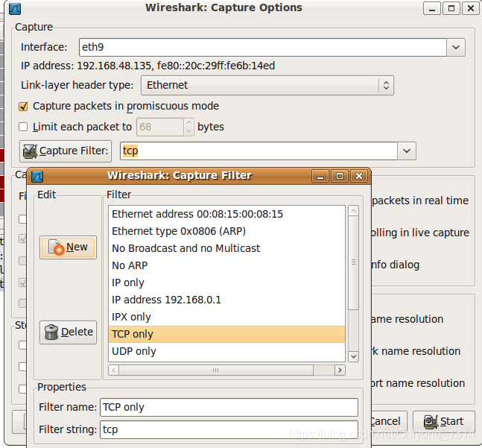Maximize the Capture Filter dialog

coord(340,176)
